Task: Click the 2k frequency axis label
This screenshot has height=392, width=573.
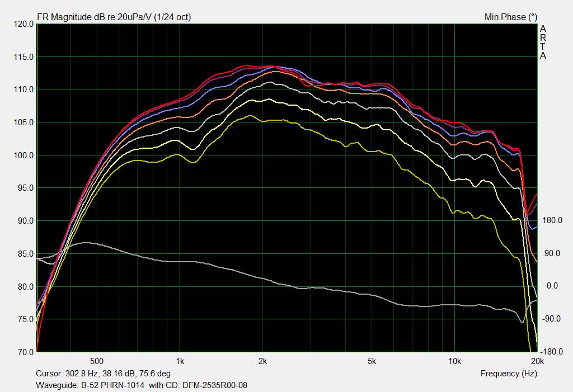Action: click(262, 361)
